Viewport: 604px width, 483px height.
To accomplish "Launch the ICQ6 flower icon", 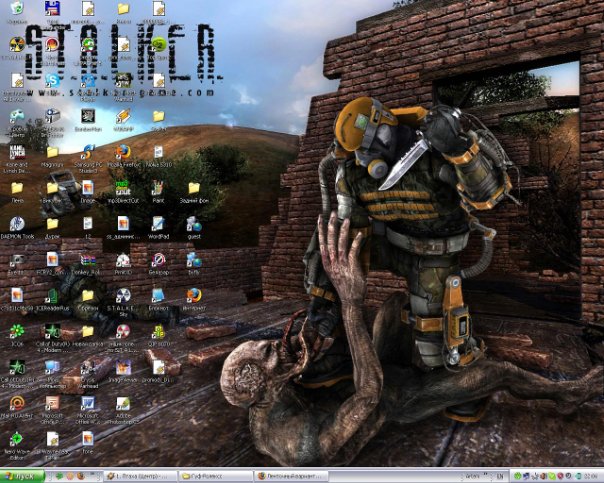I will (17, 332).
